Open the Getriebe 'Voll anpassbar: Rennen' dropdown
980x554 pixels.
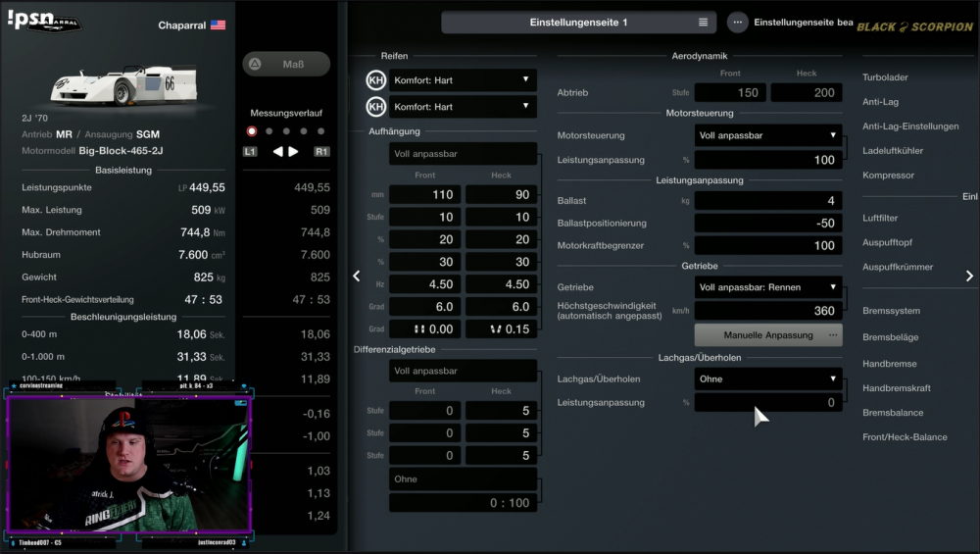(768, 287)
